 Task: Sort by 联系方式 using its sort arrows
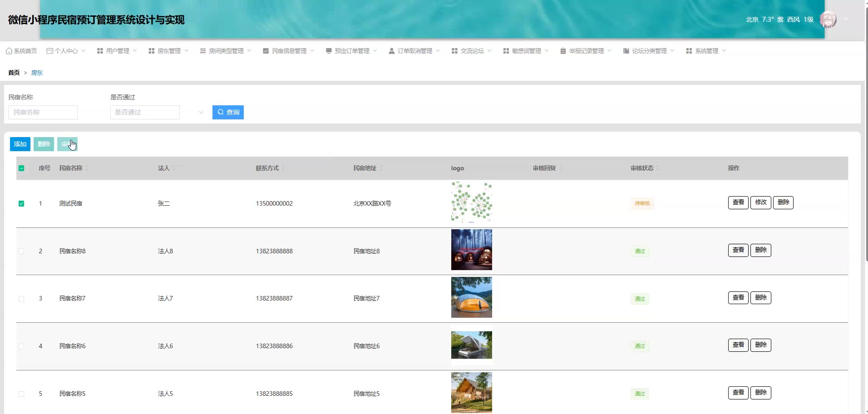click(x=283, y=168)
